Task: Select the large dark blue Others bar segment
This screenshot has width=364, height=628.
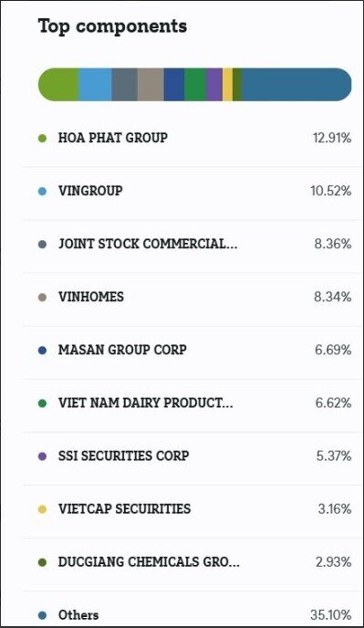Action: (296, 85)
